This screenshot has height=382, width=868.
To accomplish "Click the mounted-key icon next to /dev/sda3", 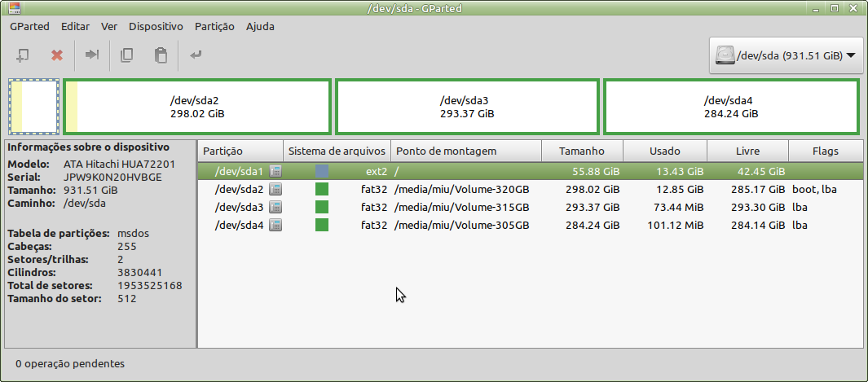I will click(x=275, y=207).
